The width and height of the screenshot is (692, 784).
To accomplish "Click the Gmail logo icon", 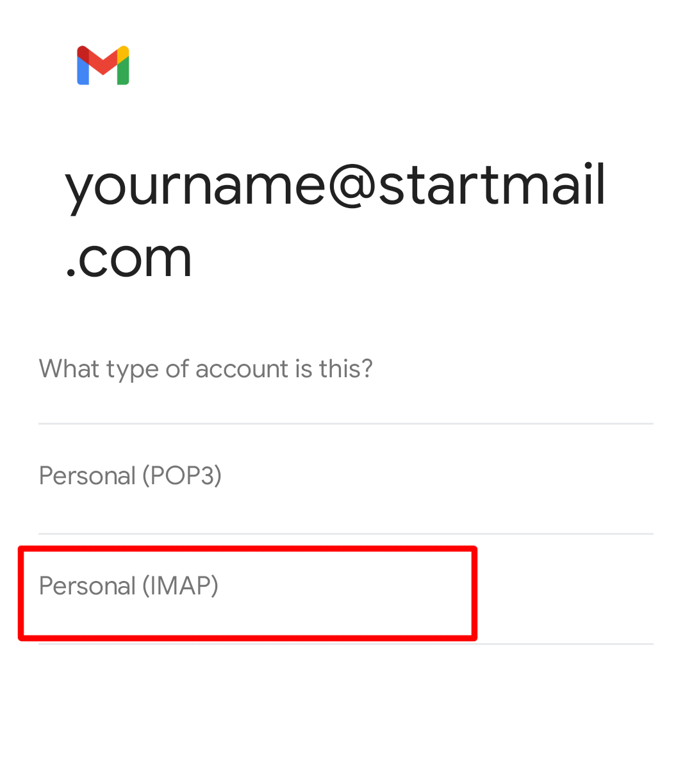I will (x=103, y=65).
